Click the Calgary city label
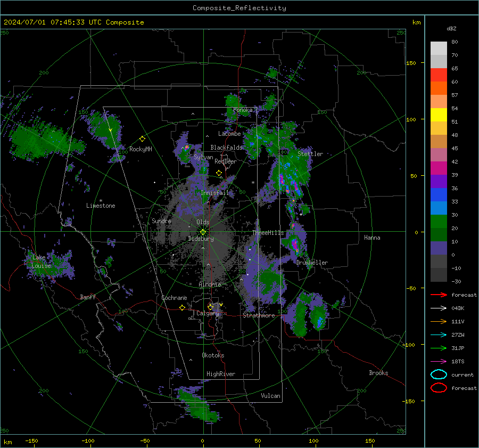Viewport: 479px width, 448px height. (208, 313)
